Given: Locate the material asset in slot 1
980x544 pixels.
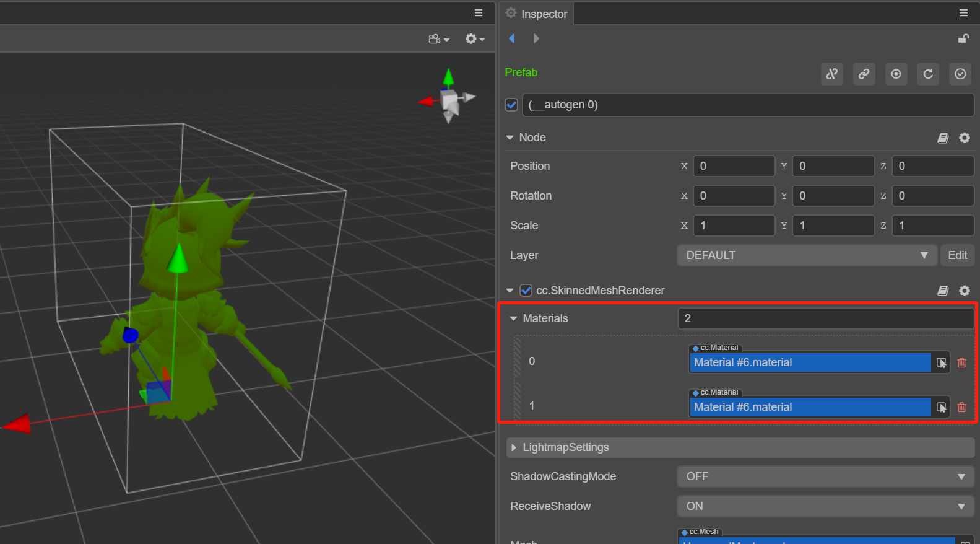Looking at the screenshot, I should [941, 407].
